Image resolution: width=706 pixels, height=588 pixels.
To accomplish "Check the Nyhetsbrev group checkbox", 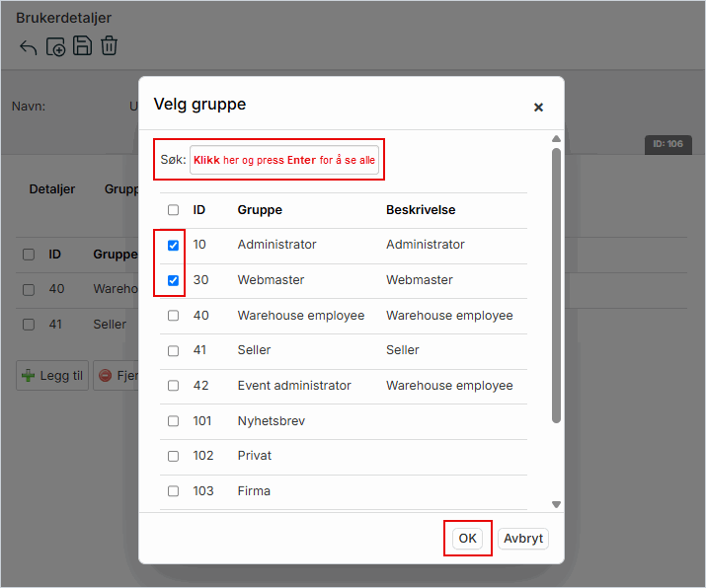I will [x=173, y=421].
